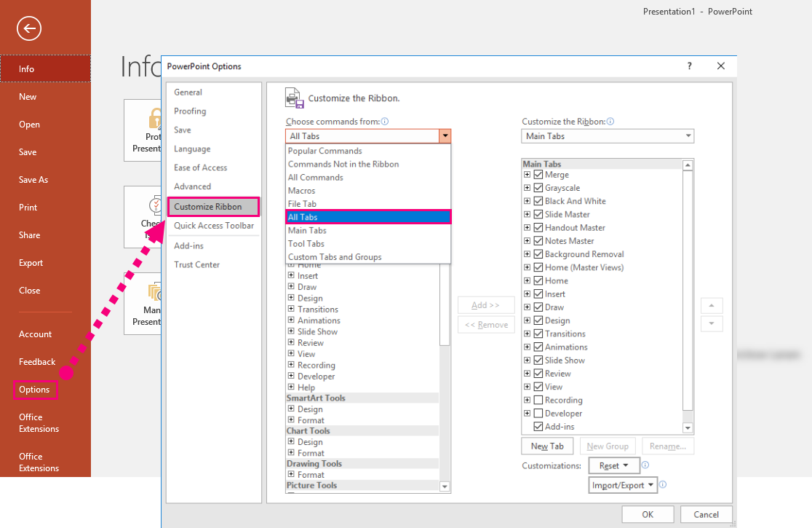Viewport: 812px width, 528px height.
Task: Click the info icon beside Customize the Ribbon label
Action: tap(610, 121)
